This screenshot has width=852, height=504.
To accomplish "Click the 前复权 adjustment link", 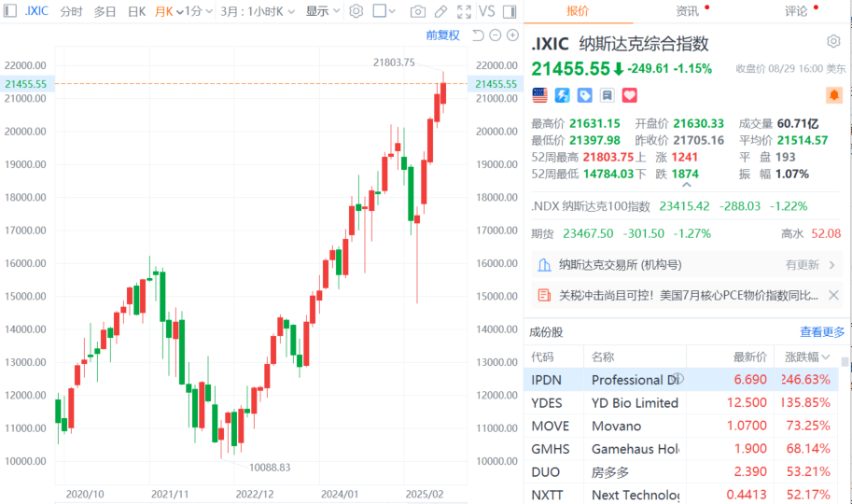I will tap(443, 35).
